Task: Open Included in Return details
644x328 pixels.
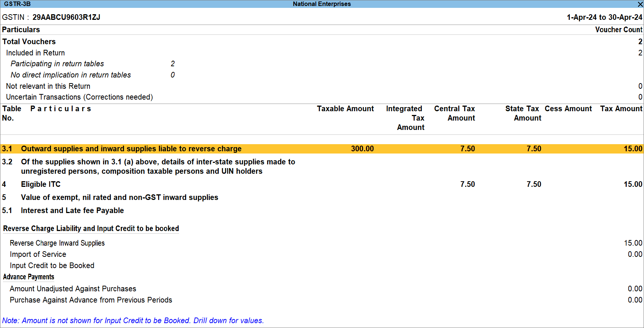Action: [35, 53]
